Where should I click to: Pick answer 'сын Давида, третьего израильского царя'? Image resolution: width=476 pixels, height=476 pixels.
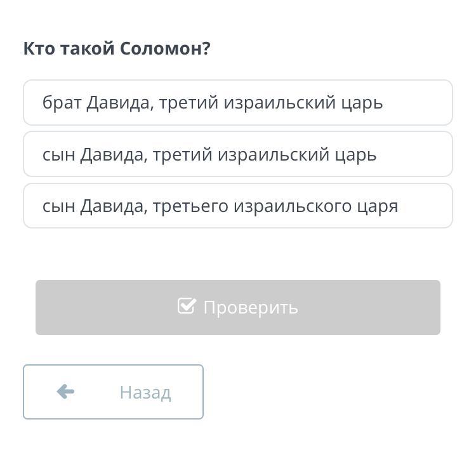pyautogui.click(x=237, y=206)
